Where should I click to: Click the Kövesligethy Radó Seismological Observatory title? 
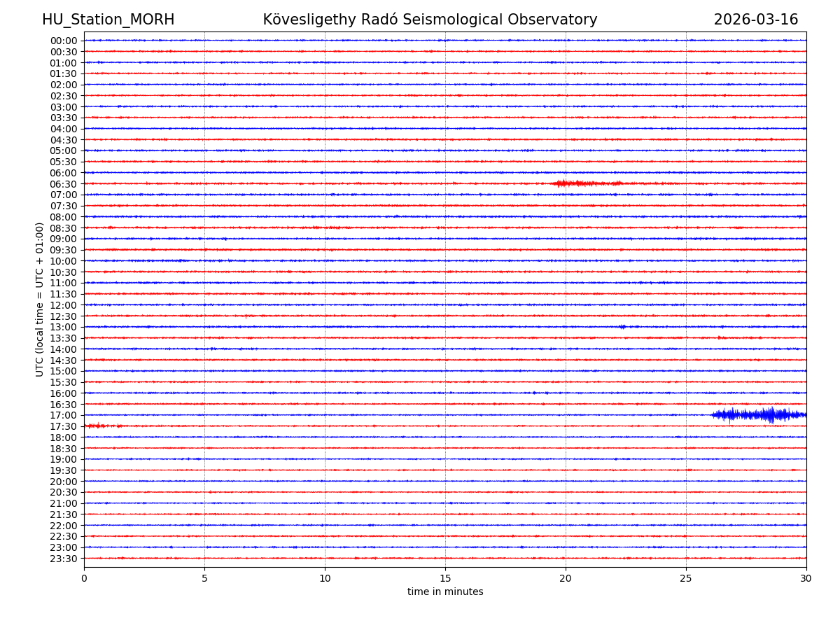(x=430, y=20)
